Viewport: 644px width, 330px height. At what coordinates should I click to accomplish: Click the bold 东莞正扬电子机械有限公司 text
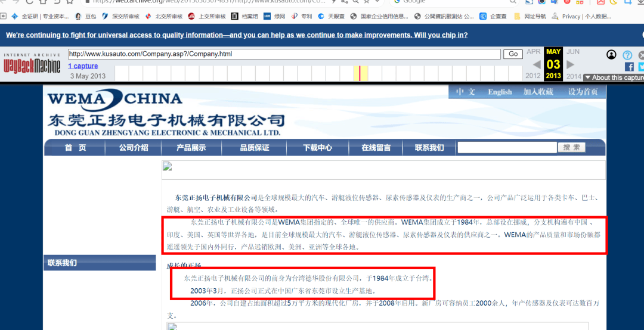click(x=216, y=197)
